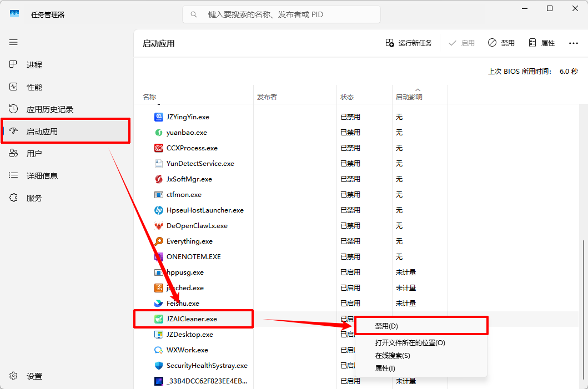Click the JZAICleaner.exe icon
588x389 pixels.
click(x=159, y=319)
